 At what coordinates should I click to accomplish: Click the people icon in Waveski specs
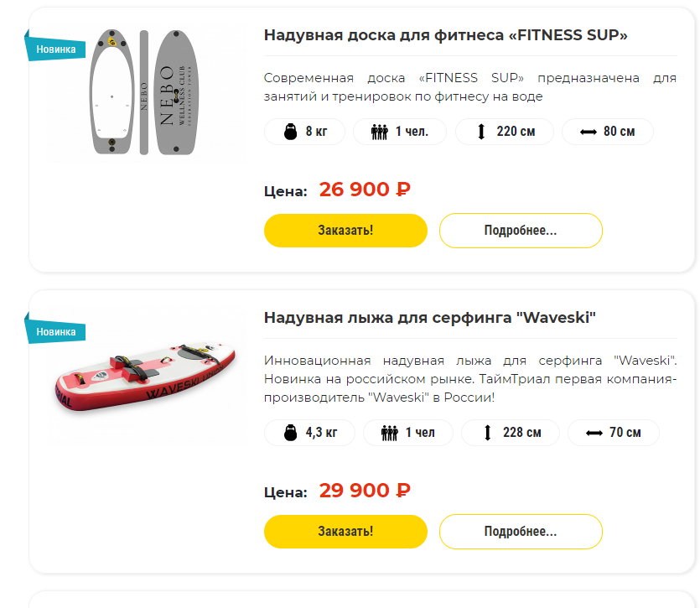pos(389,433)
